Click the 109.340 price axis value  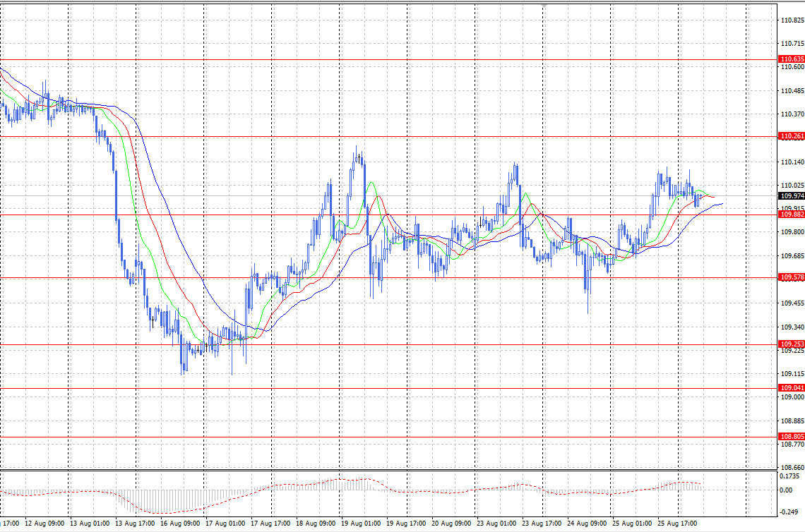pyautogui.click(x=792, y=327)
